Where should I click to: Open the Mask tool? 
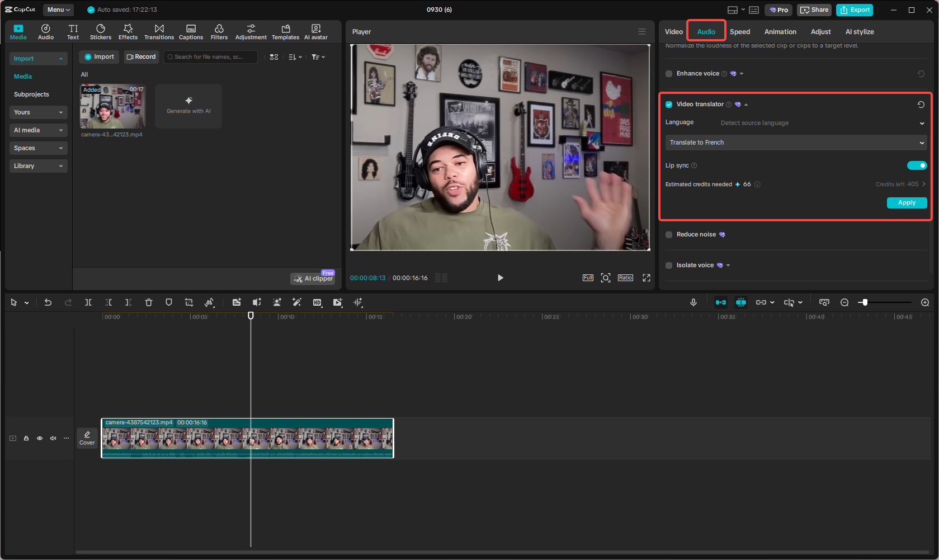point(168,302)
